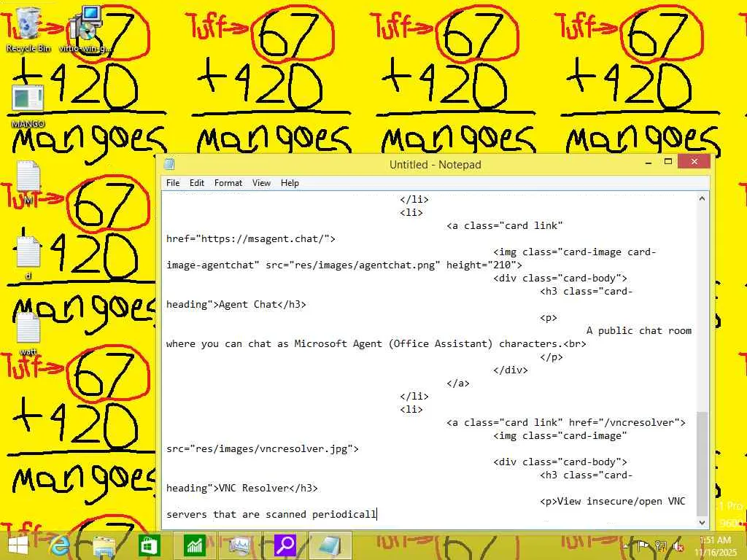
Task: Click the Notepad scrollbar up arrow
Action: tap(702, 198)
